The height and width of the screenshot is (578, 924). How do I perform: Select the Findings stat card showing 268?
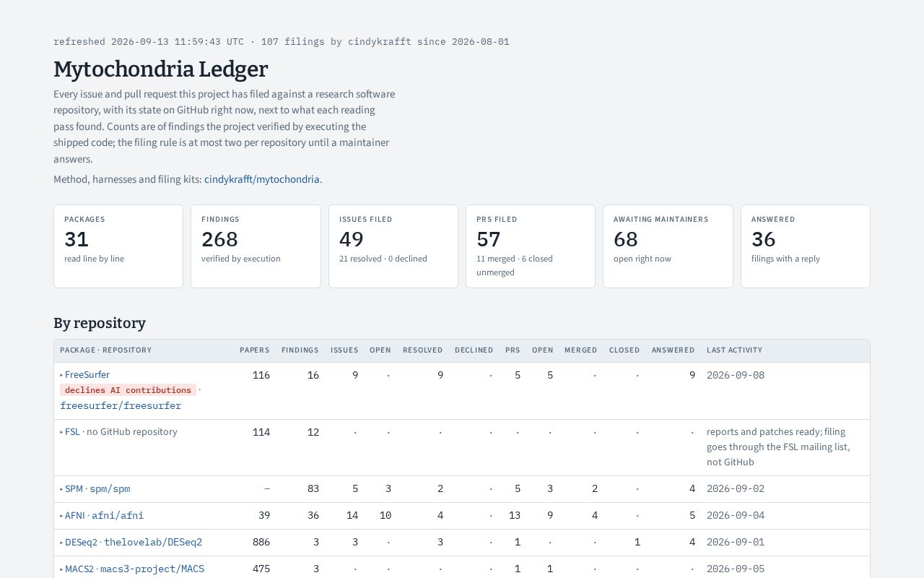point(256,246)
